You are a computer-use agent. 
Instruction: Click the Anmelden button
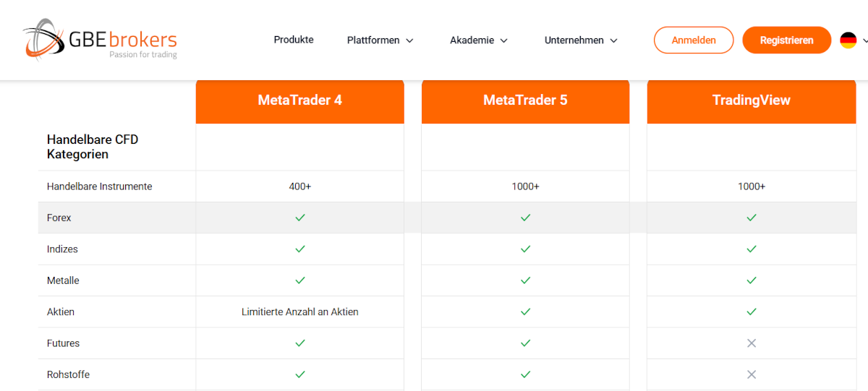click(x=694, y=40)
